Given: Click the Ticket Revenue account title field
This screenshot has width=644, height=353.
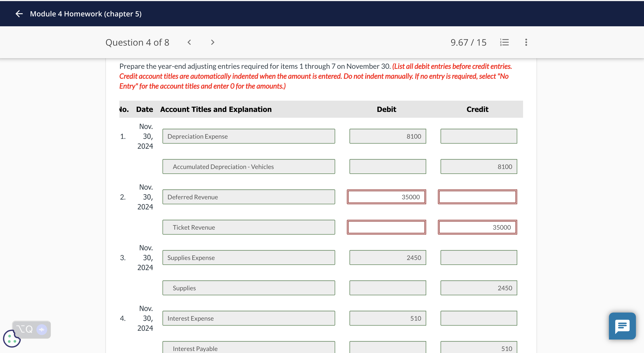Looking at the screenshot, I should [249, 227].
